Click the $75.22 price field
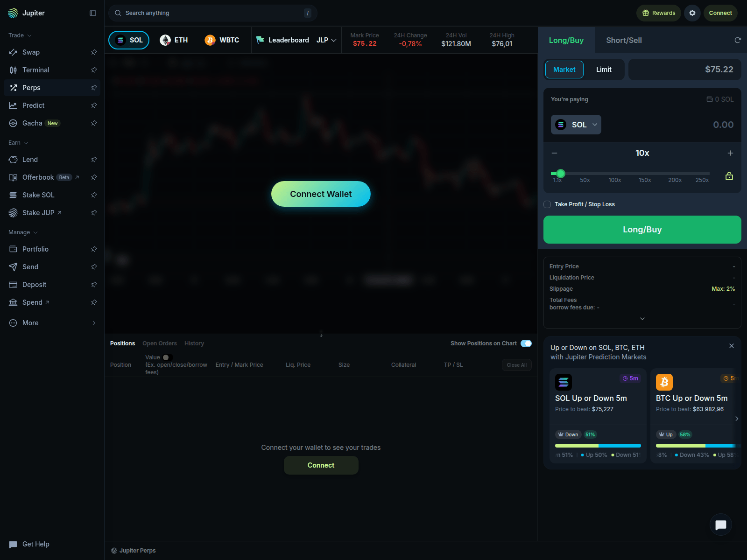The width and height of the screenshot is (747, 560). (x=685, y=70)
